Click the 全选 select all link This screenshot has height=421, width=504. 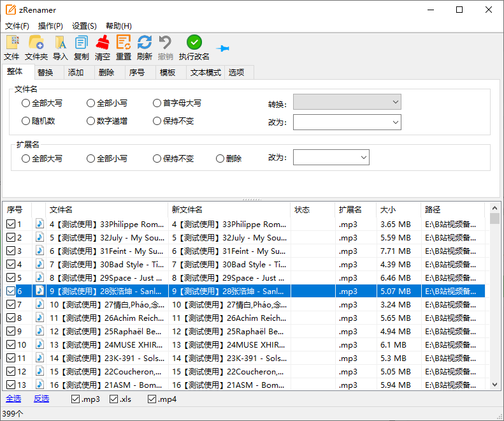pos(13,399)
